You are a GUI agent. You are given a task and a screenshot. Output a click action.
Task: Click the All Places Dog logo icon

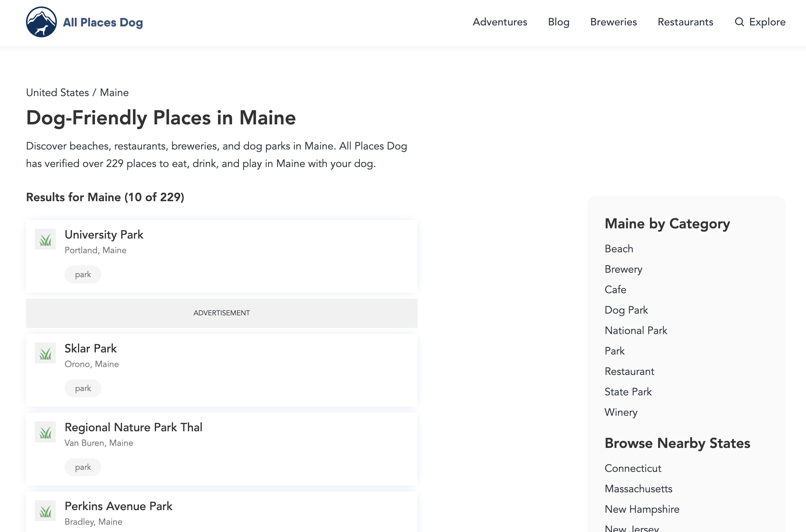pos(41,22)
